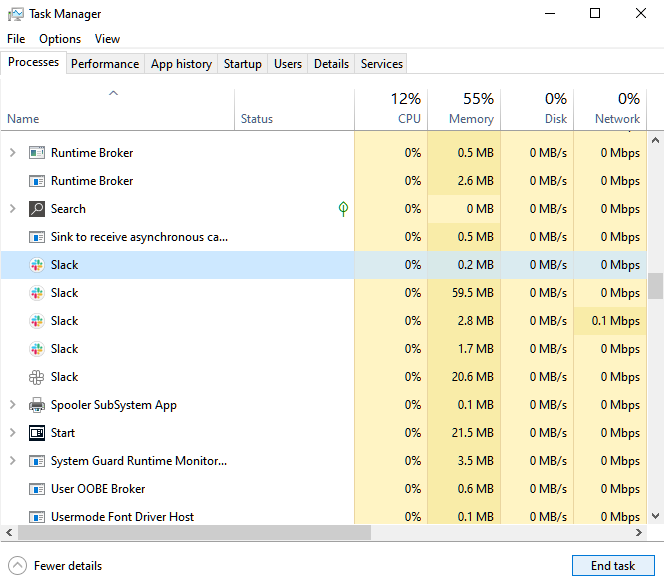Switch to the Performance tab
Viewport: 664px width, 588px height.
tap(105, 63)
